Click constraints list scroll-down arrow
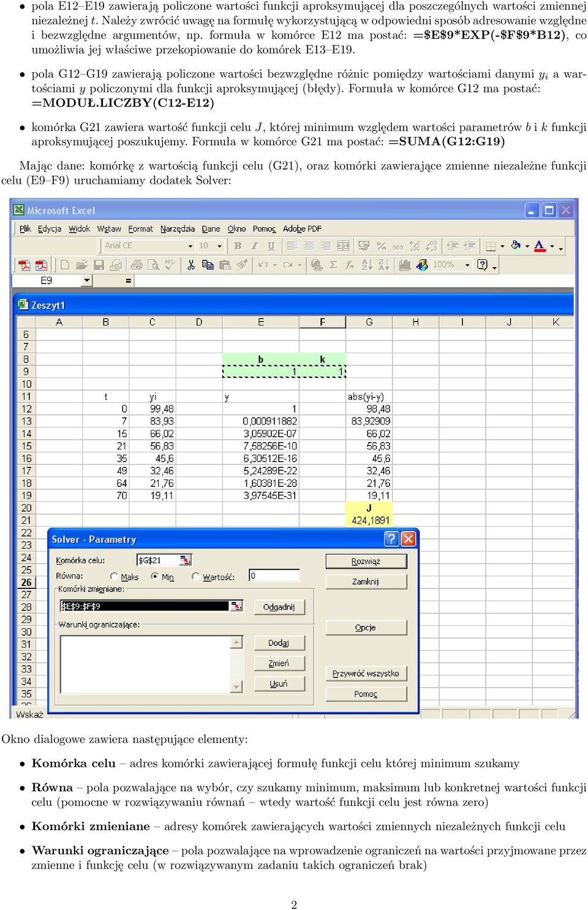This screenshot has height=910, width=588. (x=237, y=687)
